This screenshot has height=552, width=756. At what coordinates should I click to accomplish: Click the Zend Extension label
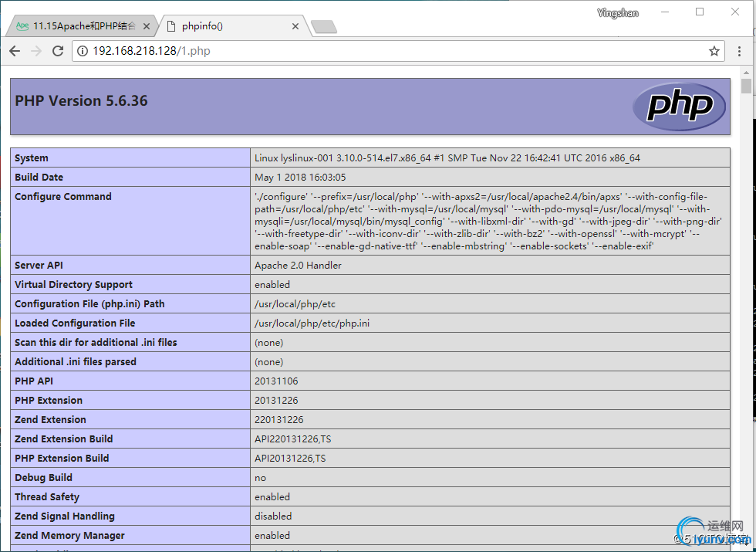pos(50,419)
